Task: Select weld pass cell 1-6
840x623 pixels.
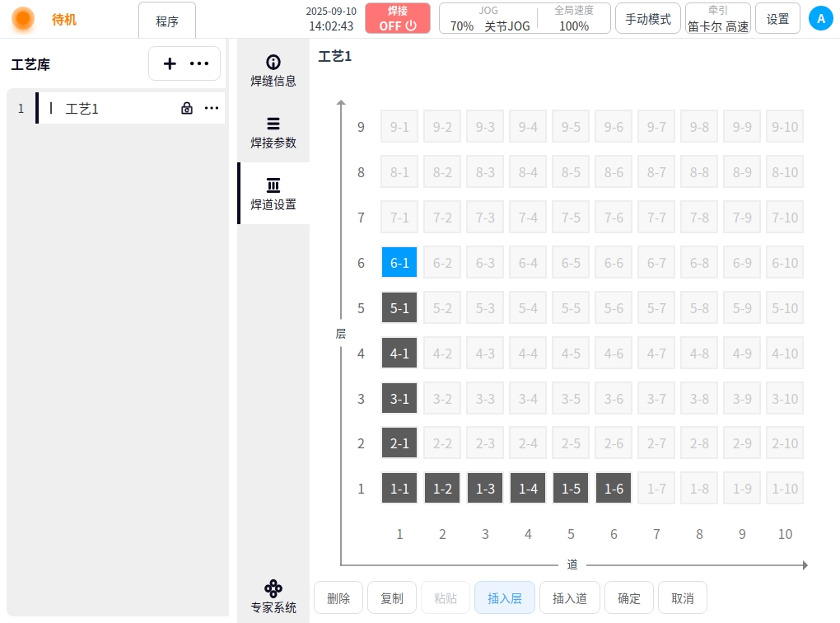Action: [x=614, y=489]
